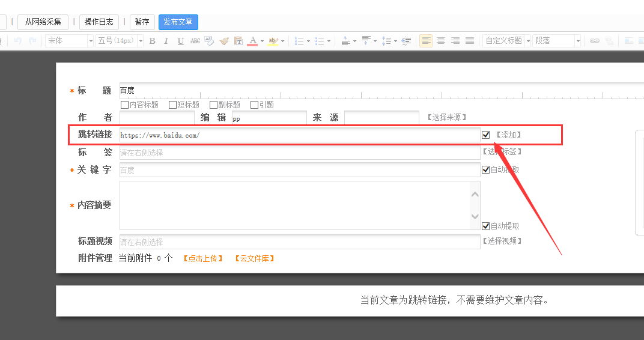Toggle 自动提取 checkbox for 内容摘要
The width and height of the screenshot is (644, 340).
coord(486,226)
